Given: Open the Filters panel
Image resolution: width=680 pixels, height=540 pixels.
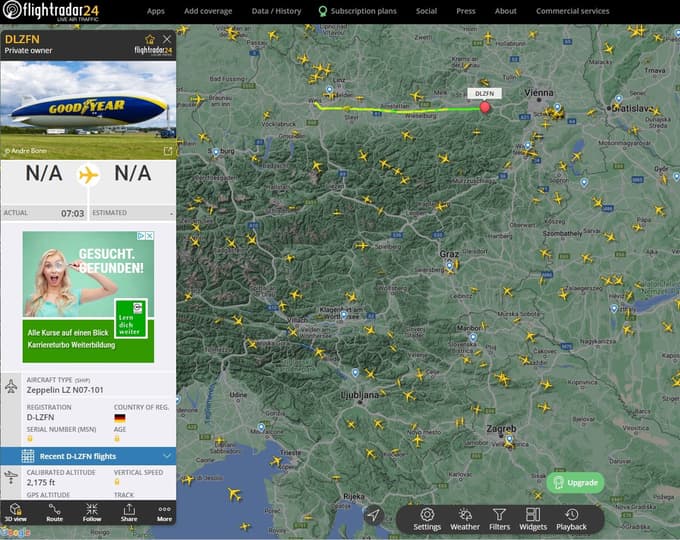Looking at the screenshot, I should click(x=500, y=519).
